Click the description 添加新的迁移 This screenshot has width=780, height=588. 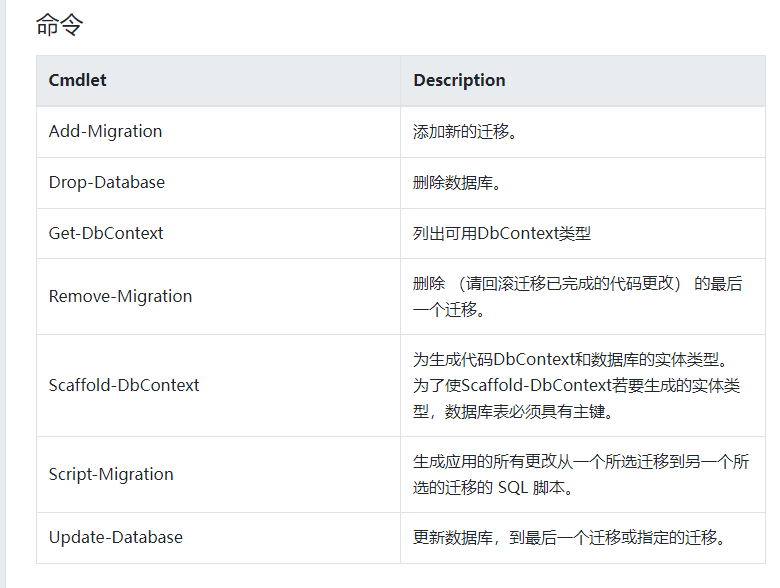click(x=465, y=131)
